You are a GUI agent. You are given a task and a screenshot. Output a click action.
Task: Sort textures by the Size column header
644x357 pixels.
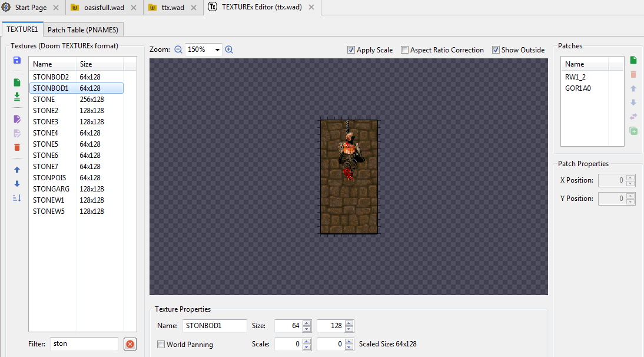click(100, 64)
